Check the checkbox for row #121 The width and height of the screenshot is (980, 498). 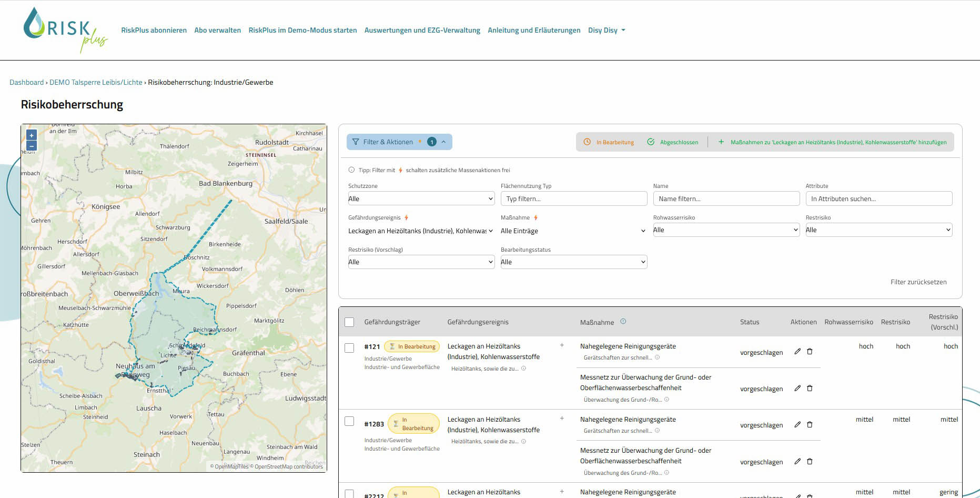coord(349,348)
